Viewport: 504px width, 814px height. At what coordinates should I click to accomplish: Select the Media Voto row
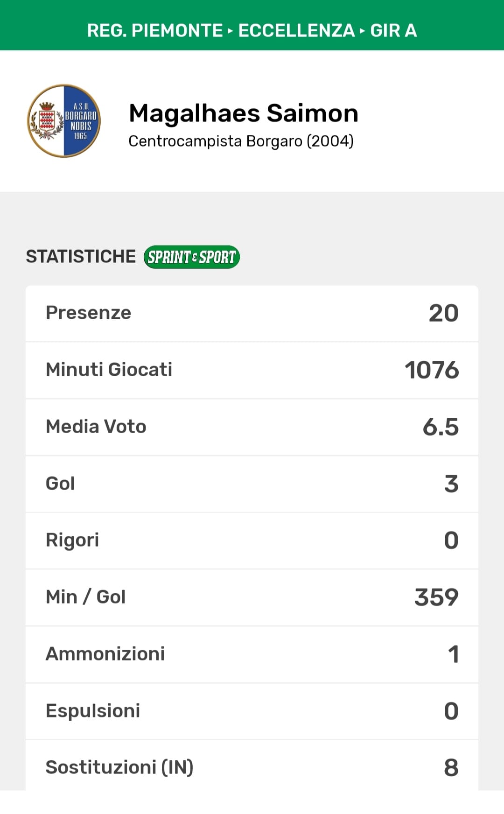[x=252, y=427]
